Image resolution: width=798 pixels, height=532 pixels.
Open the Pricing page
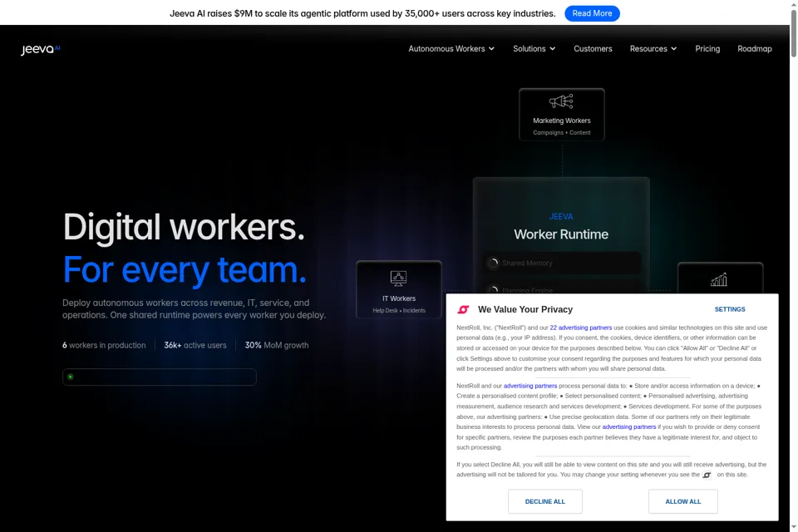pyautogui.click(x=707, y=49)
